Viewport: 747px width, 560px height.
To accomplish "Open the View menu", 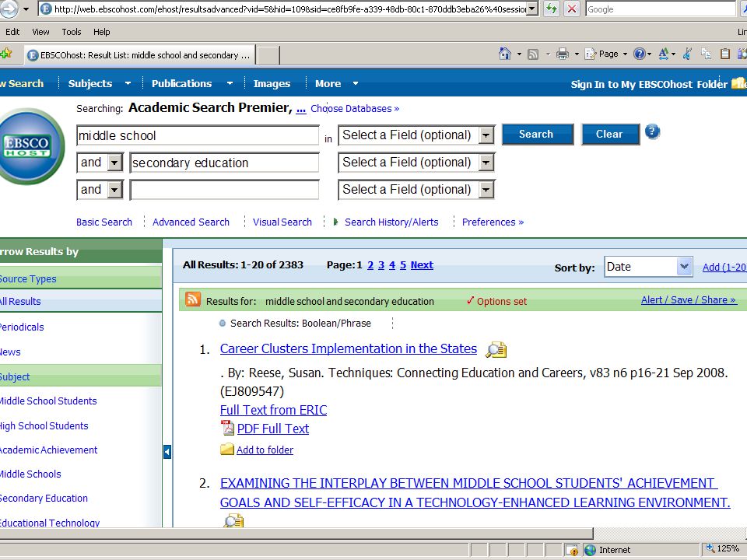I will [x=40, y=32].
